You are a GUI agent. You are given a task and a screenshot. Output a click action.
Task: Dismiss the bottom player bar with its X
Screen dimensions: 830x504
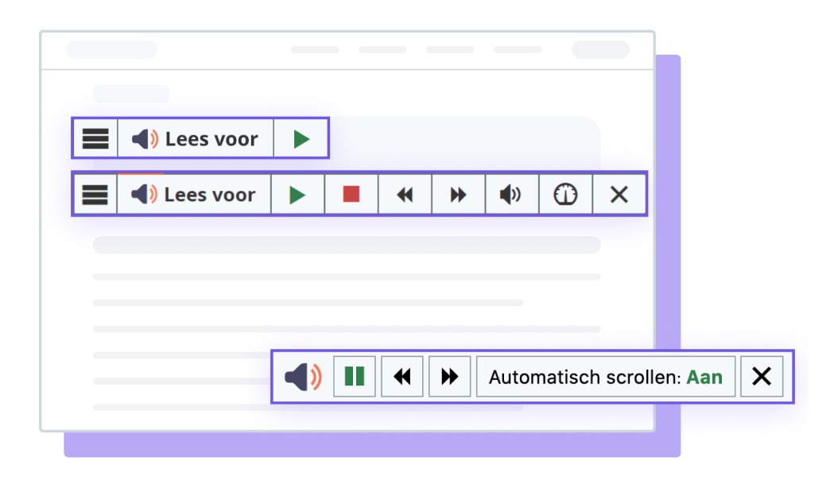coord(762,377)
